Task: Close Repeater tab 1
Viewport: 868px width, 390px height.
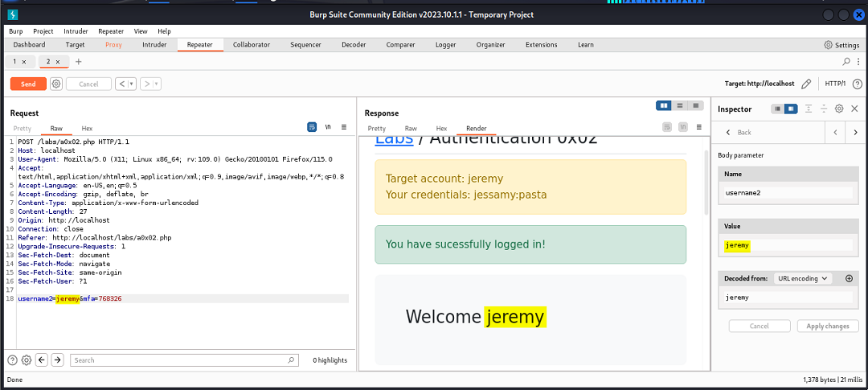Action: (24, 61)
